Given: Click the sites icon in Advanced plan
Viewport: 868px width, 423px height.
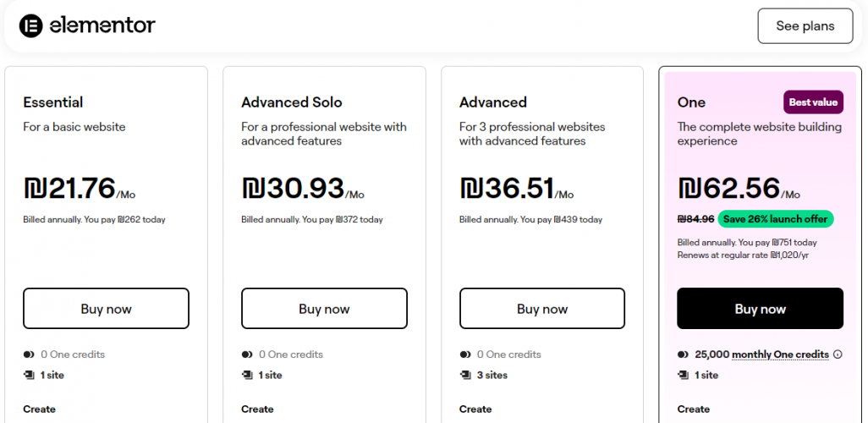Looking at the screenshot, I should 465,375.
